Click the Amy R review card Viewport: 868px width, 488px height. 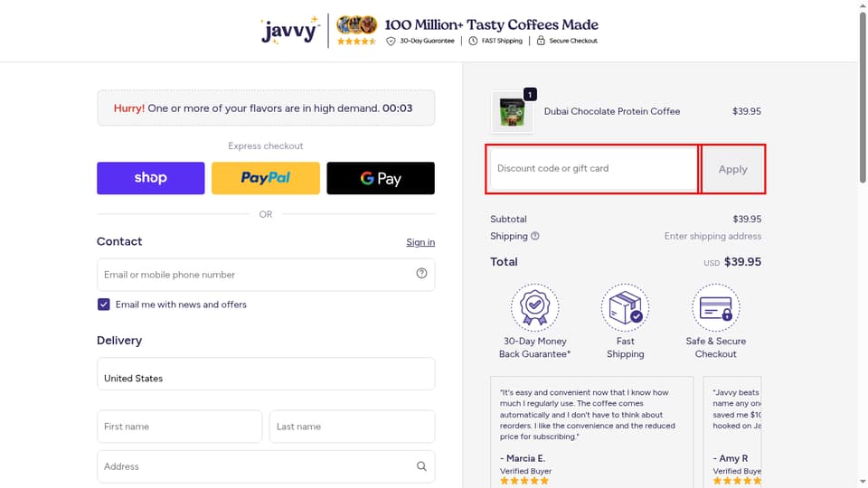click(x=732, y=432)
